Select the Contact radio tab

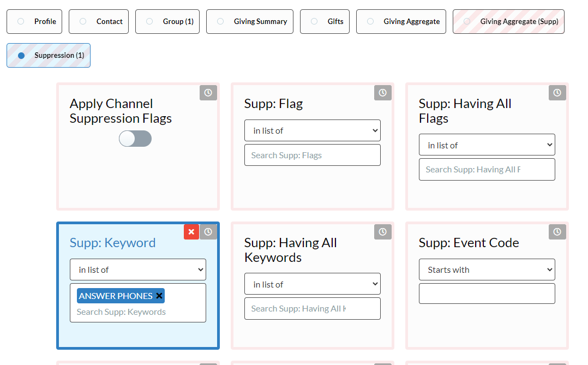tap(99, 21)
